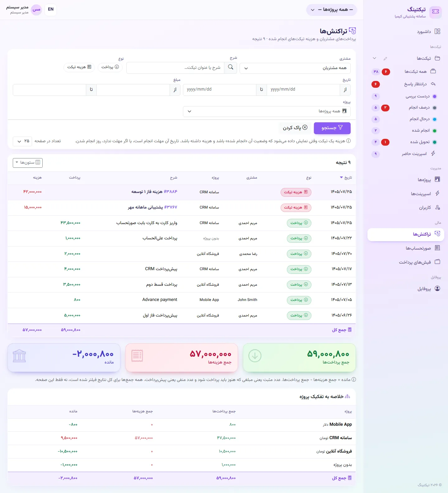Click the فیش‌های پرداخت wallet icon
The height and width of the screenshot is (493, 448).
click(x=437, y=262)
